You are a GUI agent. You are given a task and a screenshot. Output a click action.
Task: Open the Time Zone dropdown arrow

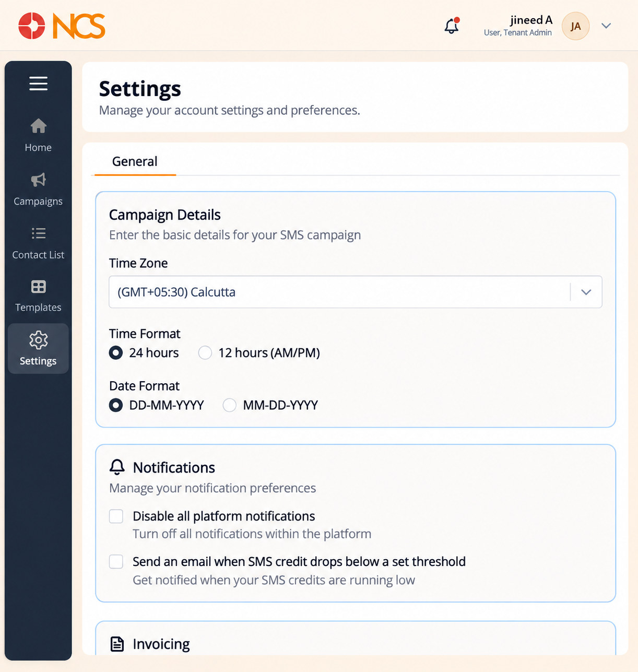[586, 292]
